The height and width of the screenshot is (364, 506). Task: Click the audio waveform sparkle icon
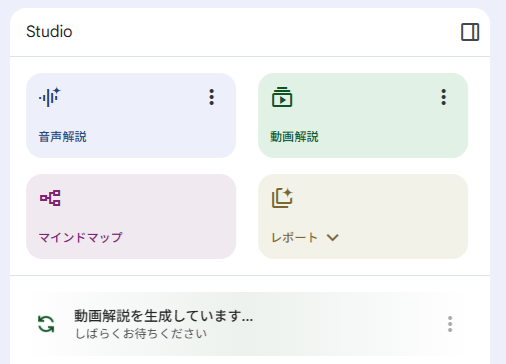pos(50,97)
